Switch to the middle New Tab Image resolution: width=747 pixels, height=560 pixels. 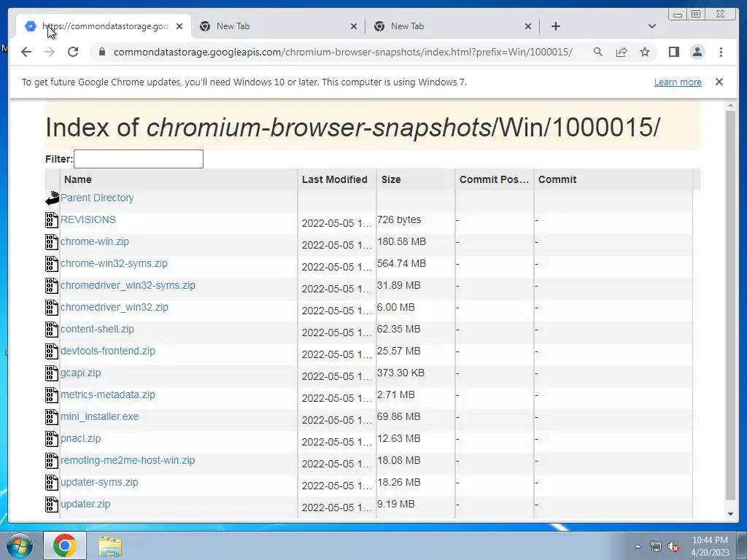tap(278, 26)
